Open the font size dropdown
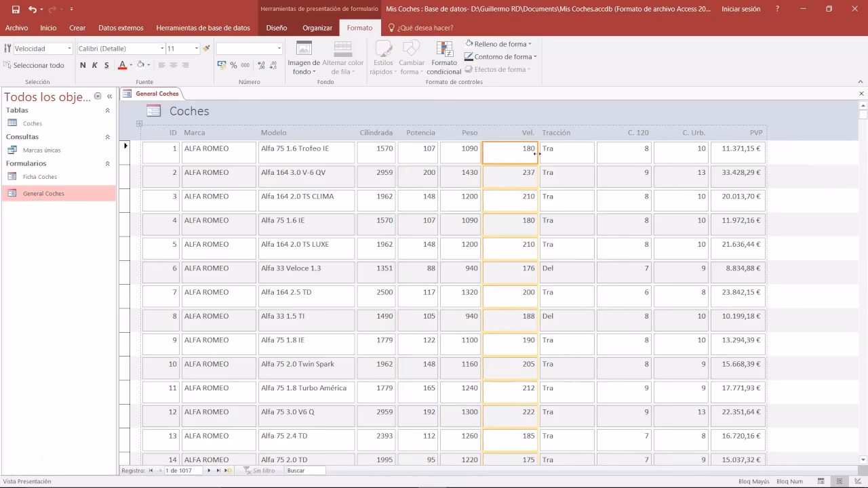Viewport: 868px width, 488px height. pos(197,49)
